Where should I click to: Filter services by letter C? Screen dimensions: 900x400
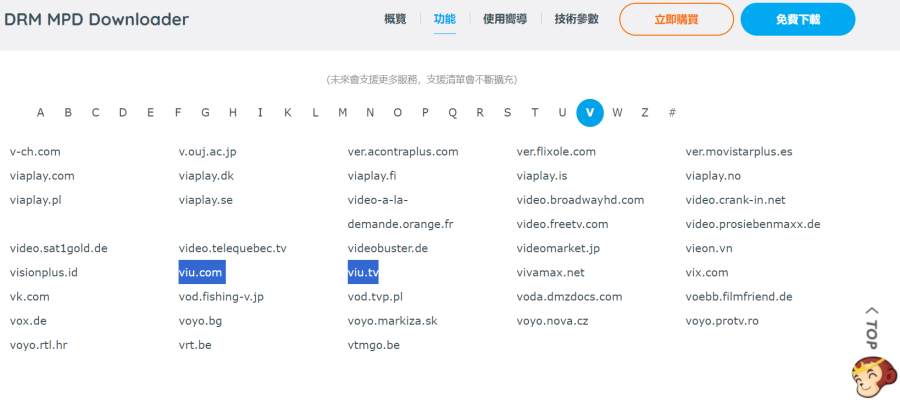(95, 112)
